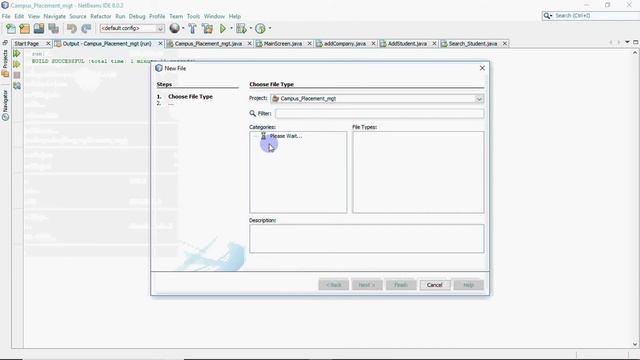Screen dimensions: 640x360
Task: Click the Debug Project toolbar icon
Action: pos(241,28)
